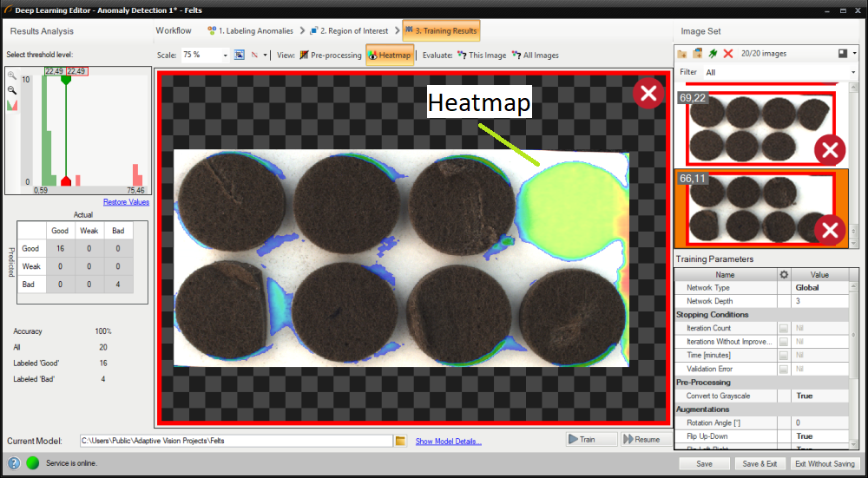Open help via the question mark icon
Screen dimensions: 868x478
click(x=14, y=463)
